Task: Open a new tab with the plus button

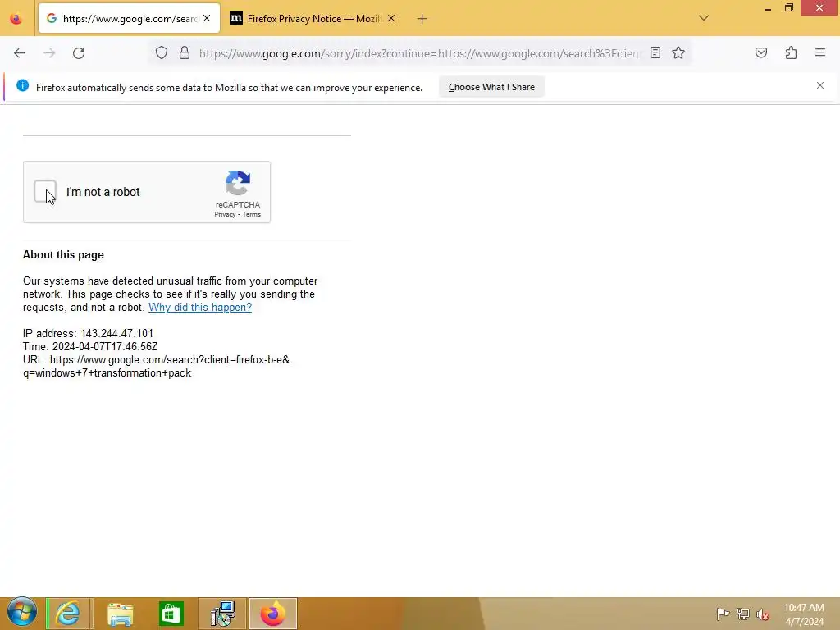Action: point(422,19)
